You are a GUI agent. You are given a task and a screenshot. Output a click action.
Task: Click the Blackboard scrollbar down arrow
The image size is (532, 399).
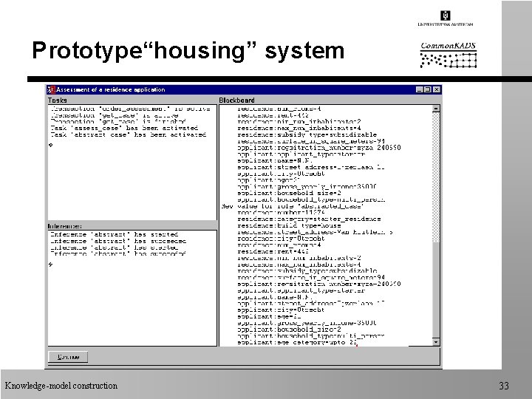coord(436,342)
